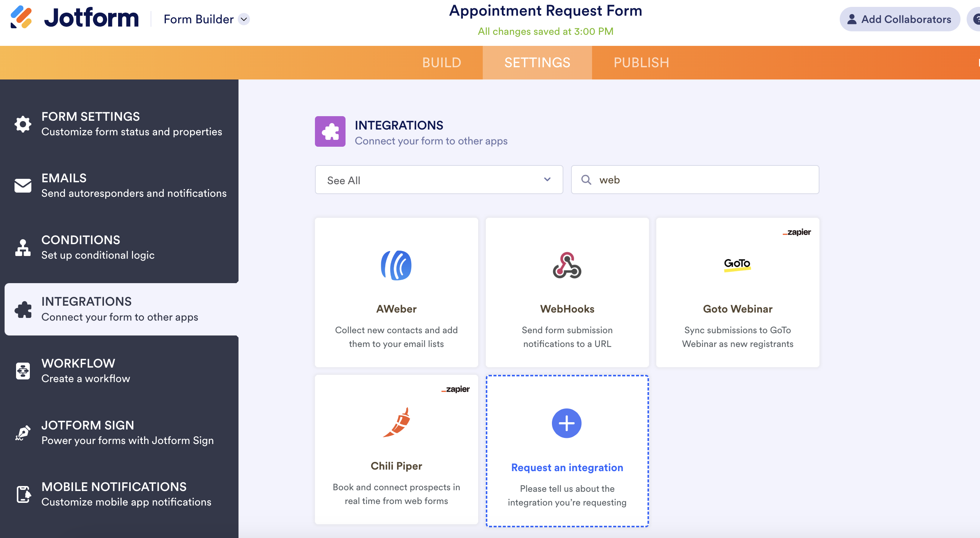Click the Workflow icon in sidebar
The width and height of the screenshot is (980, 538).
click(x=23, y=371)
